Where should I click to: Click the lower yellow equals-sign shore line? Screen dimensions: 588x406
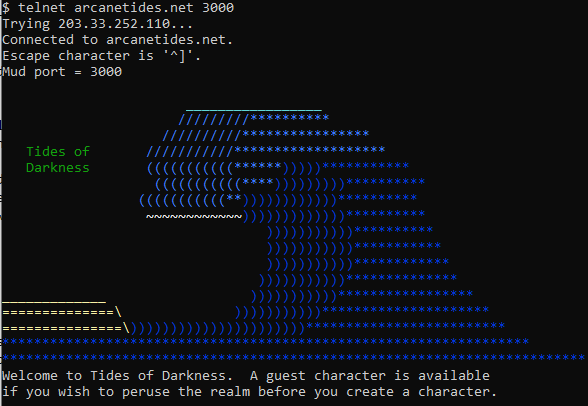tap(66, 328)
